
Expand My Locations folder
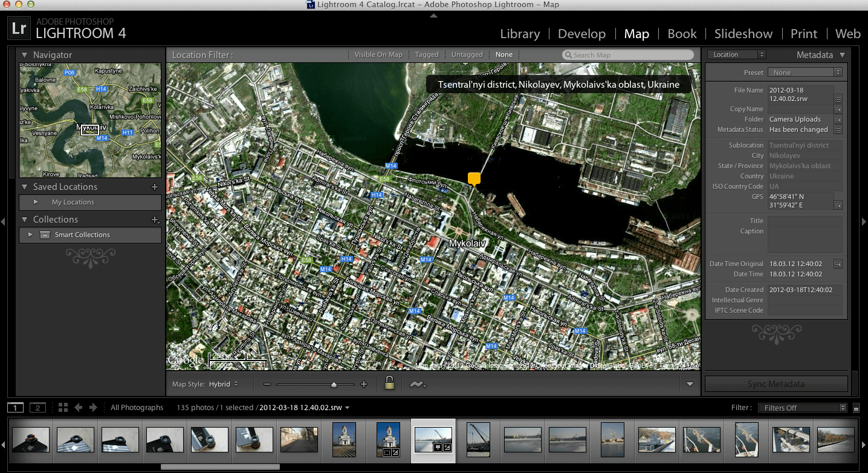tap(36, 202)
